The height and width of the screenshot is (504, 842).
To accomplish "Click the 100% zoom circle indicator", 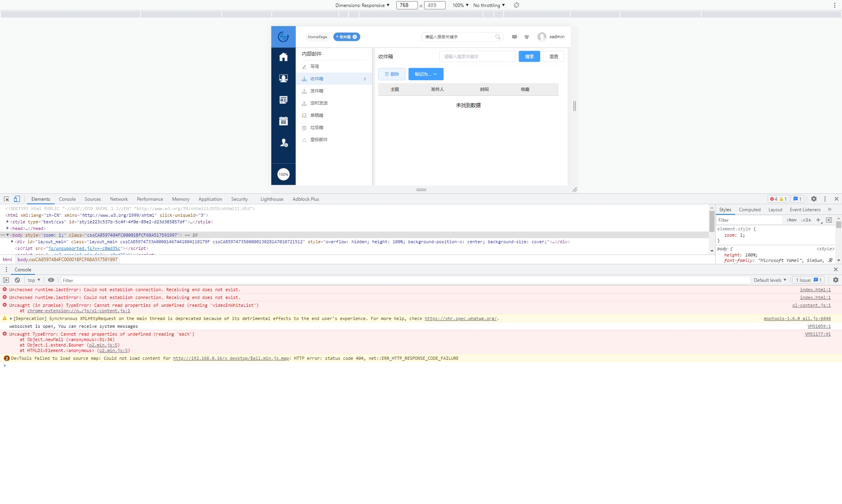I will pos(283,174).
